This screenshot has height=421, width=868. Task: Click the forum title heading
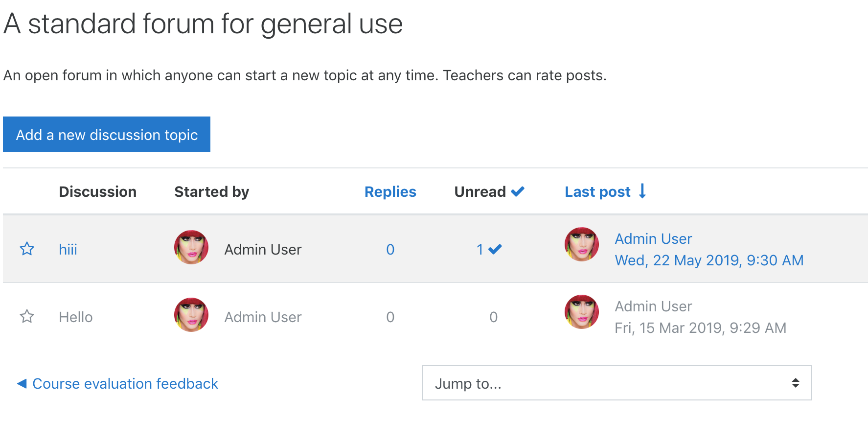tap(203, 23)
